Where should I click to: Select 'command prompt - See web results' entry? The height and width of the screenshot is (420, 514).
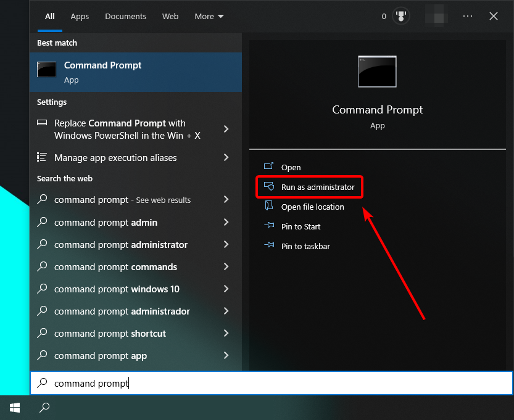tap(136, 200)
